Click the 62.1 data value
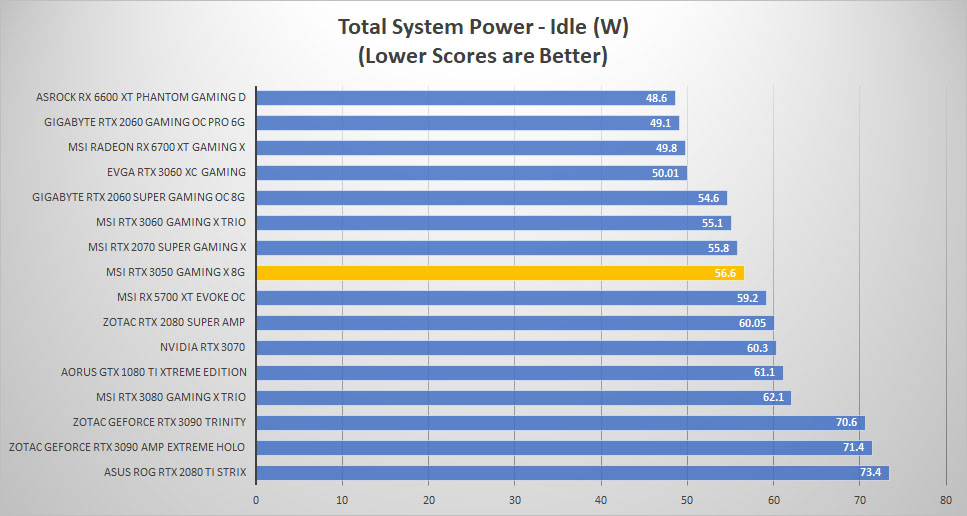The height and width of the screenshot is (516, 967). (x=773, y=398)
